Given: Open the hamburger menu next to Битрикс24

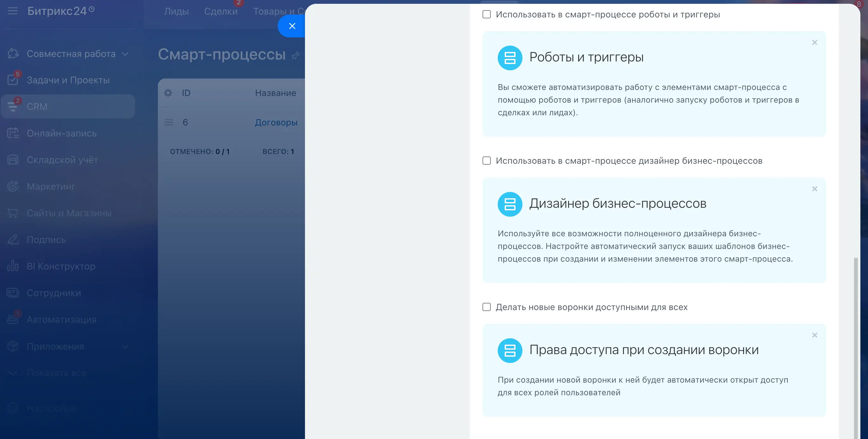Looking at the screenshot, I should click(x=12, y=11).
